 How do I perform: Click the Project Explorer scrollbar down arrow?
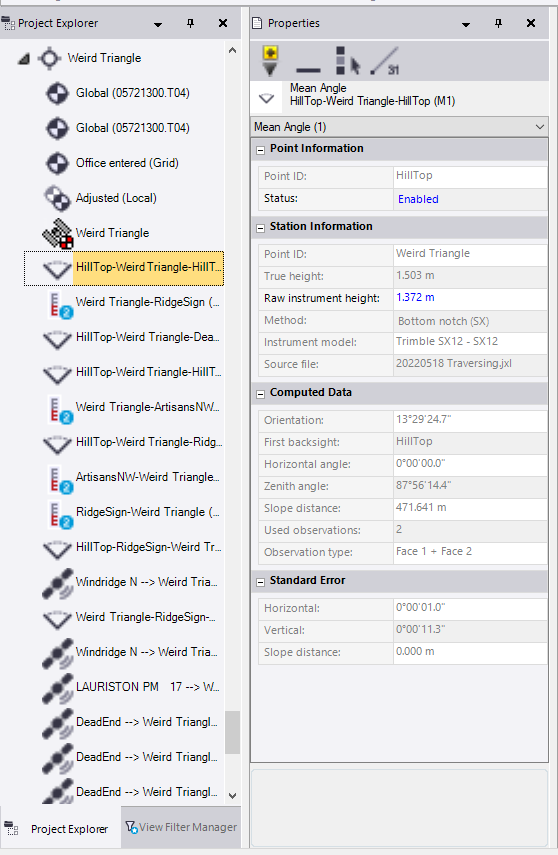pos(232,796)
